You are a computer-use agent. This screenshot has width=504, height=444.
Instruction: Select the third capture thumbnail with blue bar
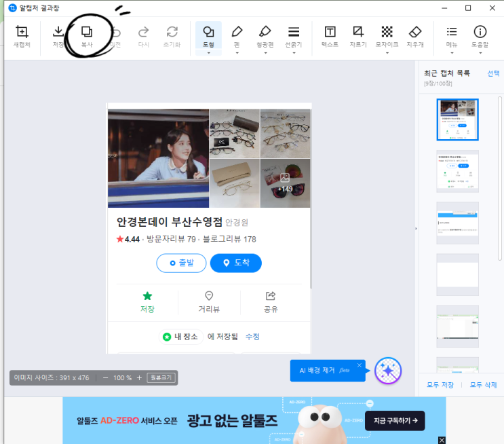click(x=457, y=223)
